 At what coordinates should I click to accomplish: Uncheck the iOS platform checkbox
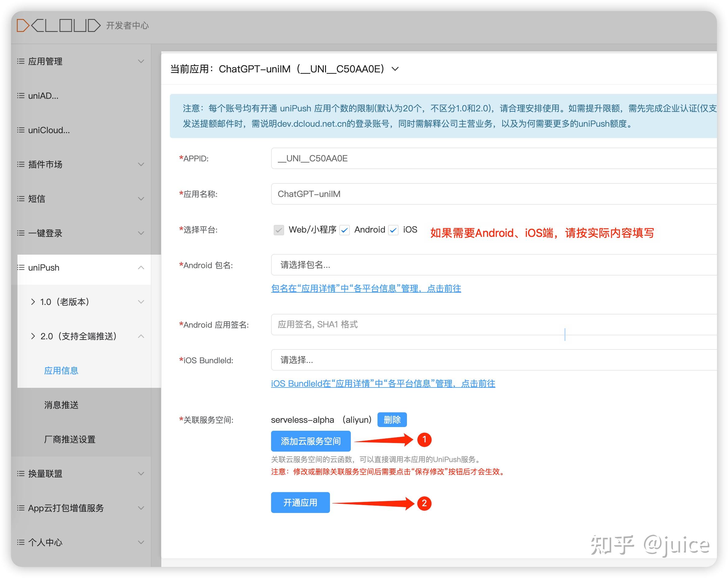pos(393,230)
